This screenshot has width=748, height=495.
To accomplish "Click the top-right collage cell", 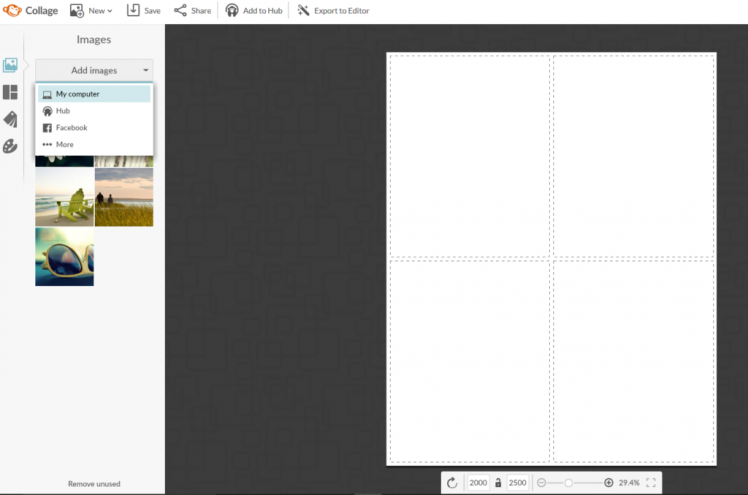I will (x=634, y=156).
